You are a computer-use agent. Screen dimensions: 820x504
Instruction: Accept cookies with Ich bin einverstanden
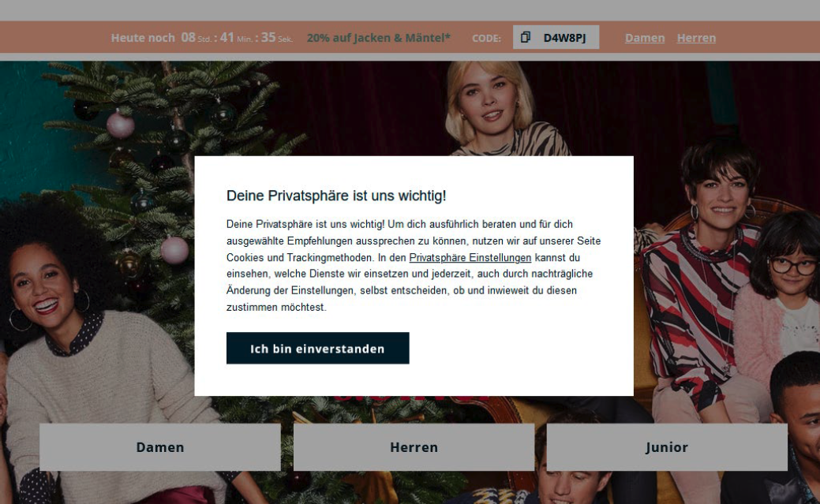(317, 348)
